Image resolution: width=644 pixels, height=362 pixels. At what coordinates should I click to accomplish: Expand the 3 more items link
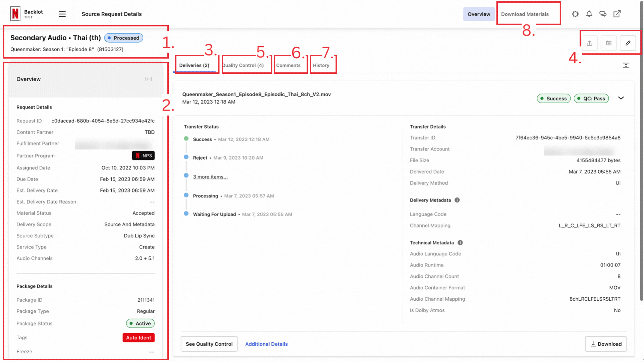pyautogui.click(x=210, y=177)
